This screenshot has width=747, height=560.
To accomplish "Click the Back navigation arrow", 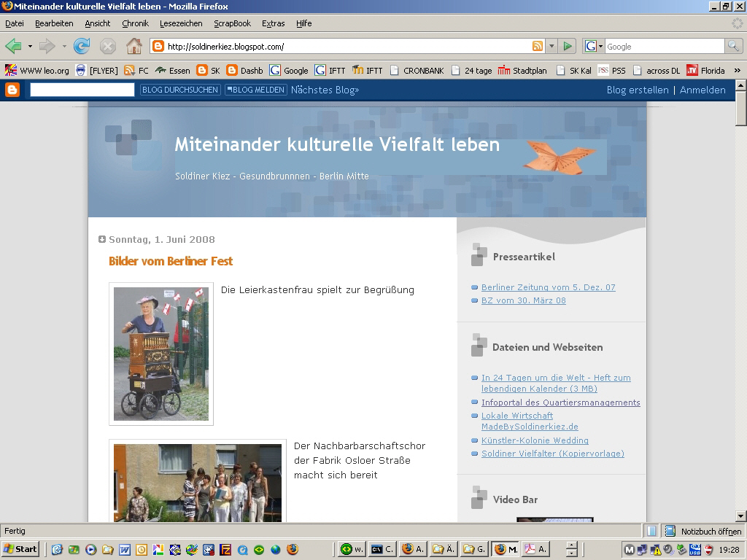I will point(13,47).
